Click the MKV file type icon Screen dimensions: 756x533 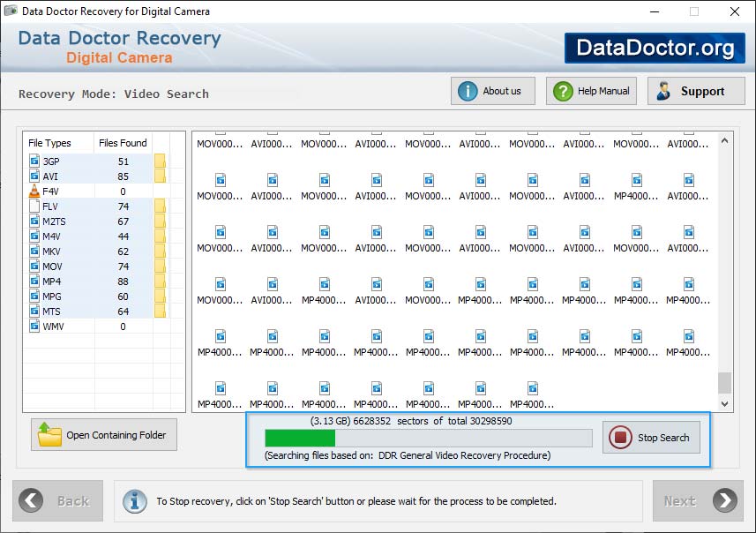(x=34, y=251)
